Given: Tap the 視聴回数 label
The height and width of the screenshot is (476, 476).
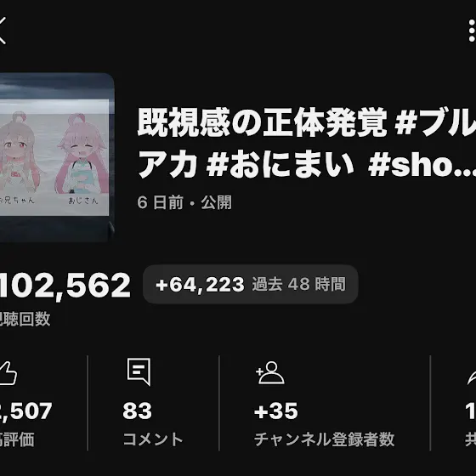Looking at the screenshot, I should (x=25, y=319).
